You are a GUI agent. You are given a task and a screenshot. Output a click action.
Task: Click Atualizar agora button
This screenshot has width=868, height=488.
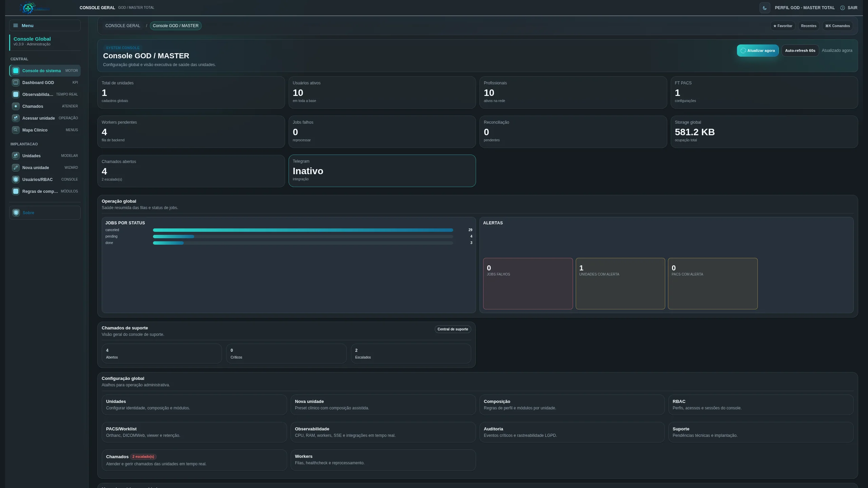tap(757, 50)
